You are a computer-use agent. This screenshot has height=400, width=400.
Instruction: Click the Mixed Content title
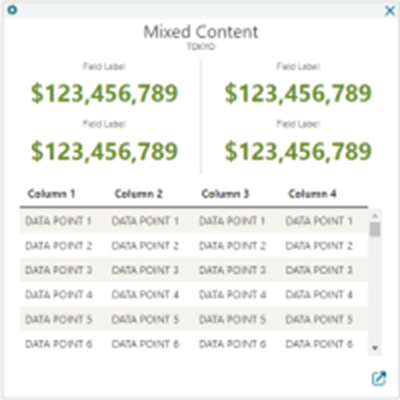click(201, 32)
